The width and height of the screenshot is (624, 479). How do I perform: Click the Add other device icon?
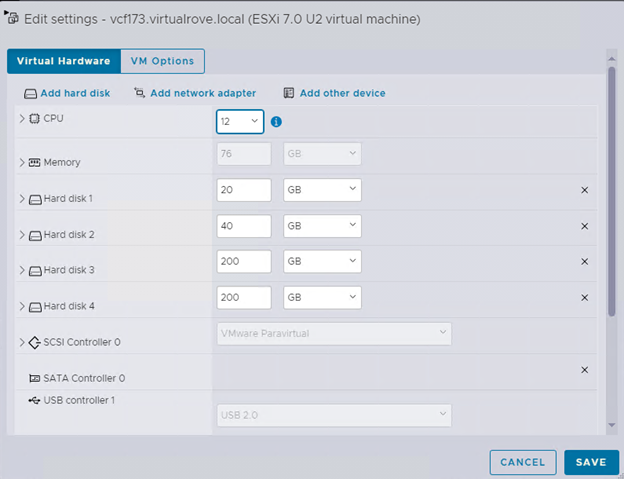pyautogui.click(x=289, y=93)
